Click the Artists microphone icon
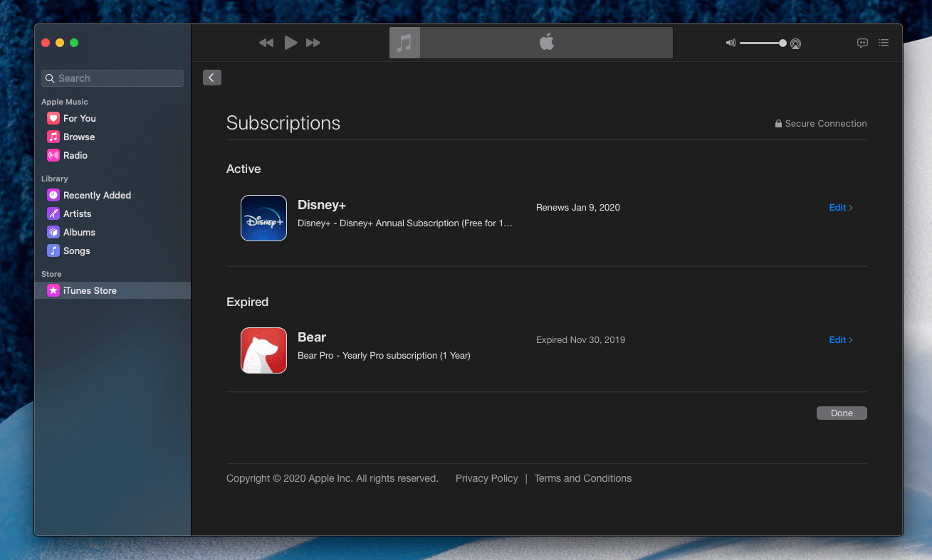 (53, 213)
